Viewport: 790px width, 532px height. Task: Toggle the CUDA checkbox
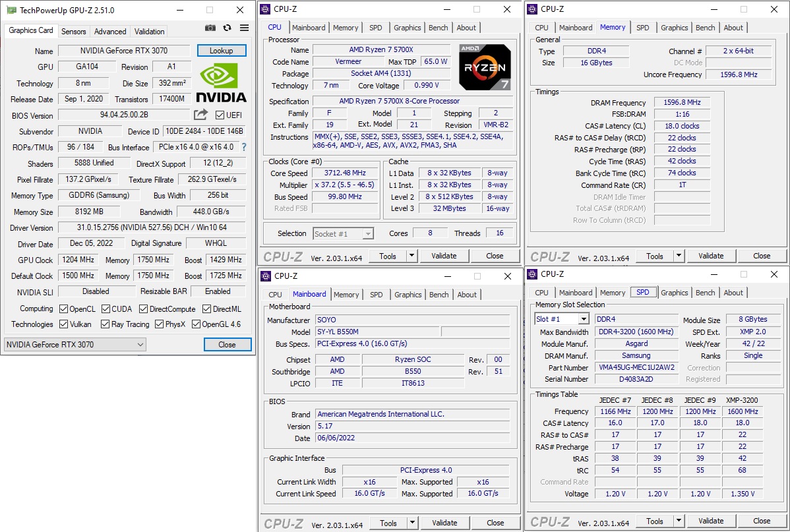106,309
